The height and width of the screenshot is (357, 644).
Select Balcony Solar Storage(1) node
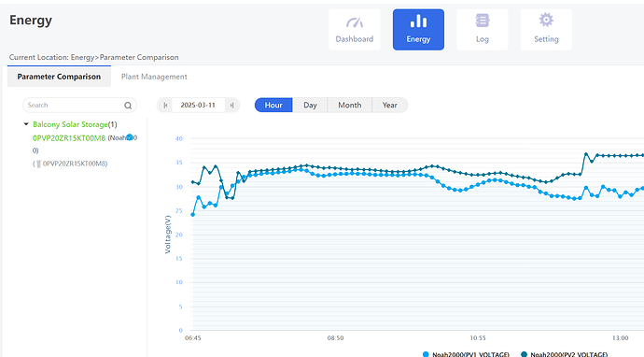75,124
